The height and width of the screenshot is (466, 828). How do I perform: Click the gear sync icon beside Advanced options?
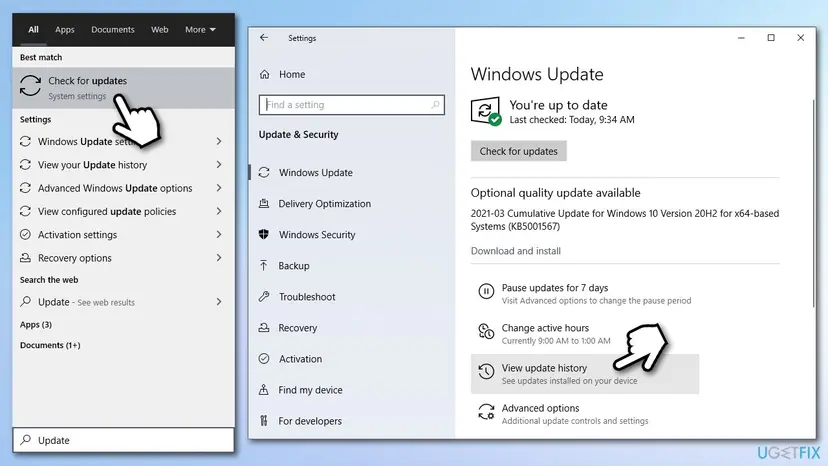pos(486,412)
